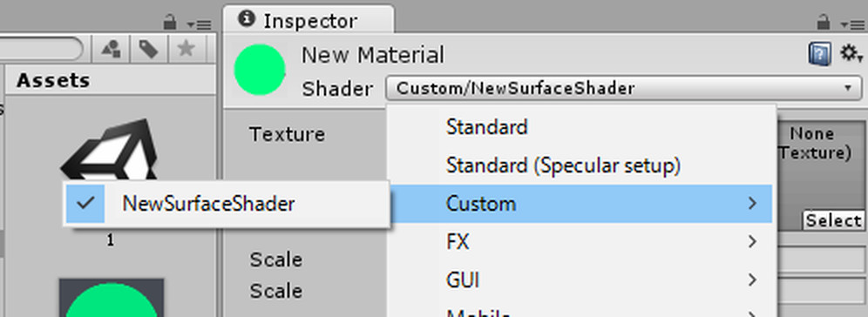
Task: Select the Unity scene asset thumbnail
Action: pos(111,151)
